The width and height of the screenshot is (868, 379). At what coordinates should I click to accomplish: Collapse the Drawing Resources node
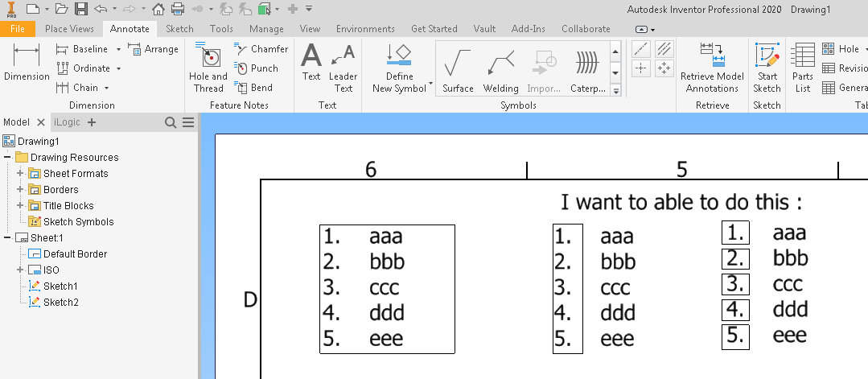point(7,158)
